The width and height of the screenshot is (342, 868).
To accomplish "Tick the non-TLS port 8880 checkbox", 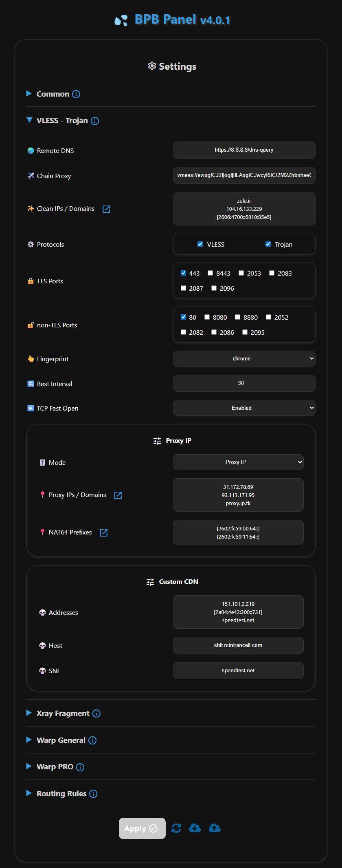I will point(238,317).
